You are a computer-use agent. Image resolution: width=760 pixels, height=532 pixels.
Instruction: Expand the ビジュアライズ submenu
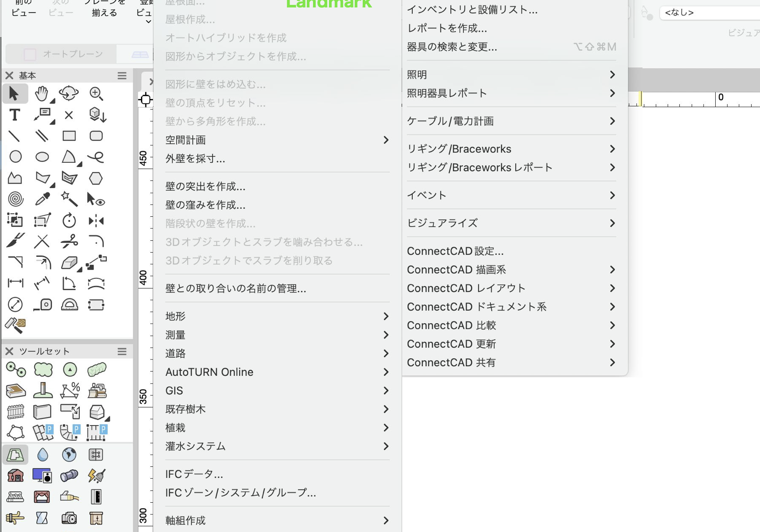click(514, 223)
